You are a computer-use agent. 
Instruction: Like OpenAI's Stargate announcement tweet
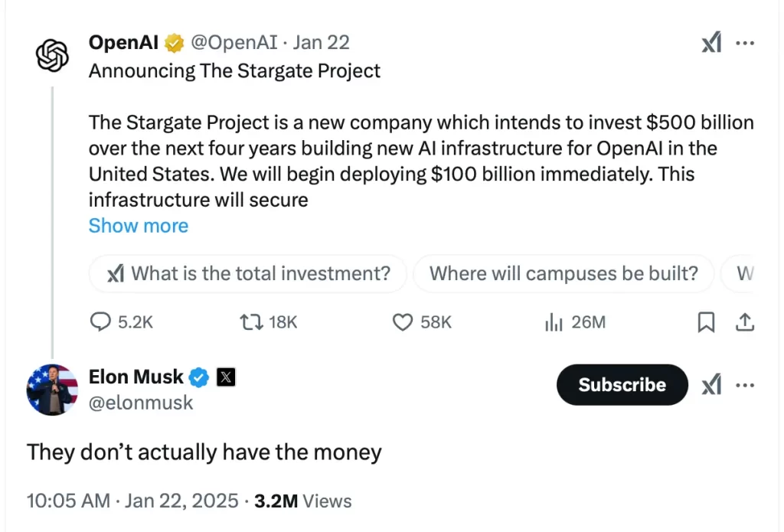point(402,322)
